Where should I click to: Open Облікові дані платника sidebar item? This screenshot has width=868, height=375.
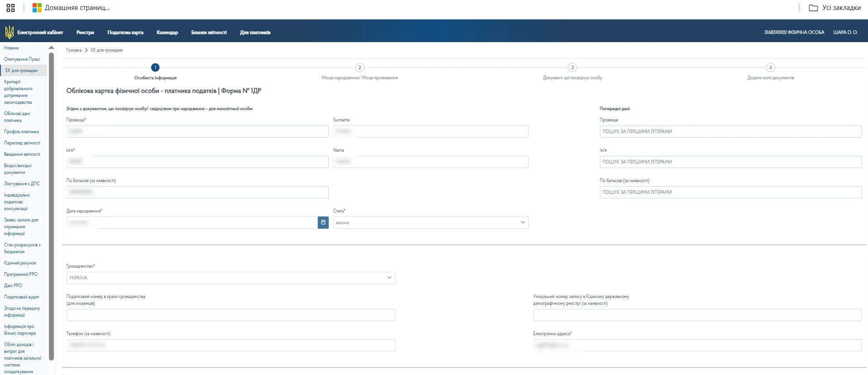[17, 117]
